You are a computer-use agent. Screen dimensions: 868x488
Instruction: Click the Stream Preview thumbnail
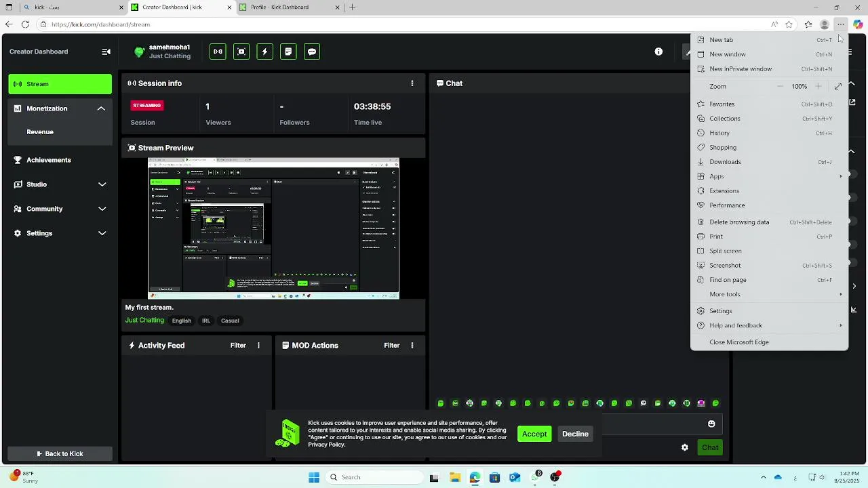(273, 228)
